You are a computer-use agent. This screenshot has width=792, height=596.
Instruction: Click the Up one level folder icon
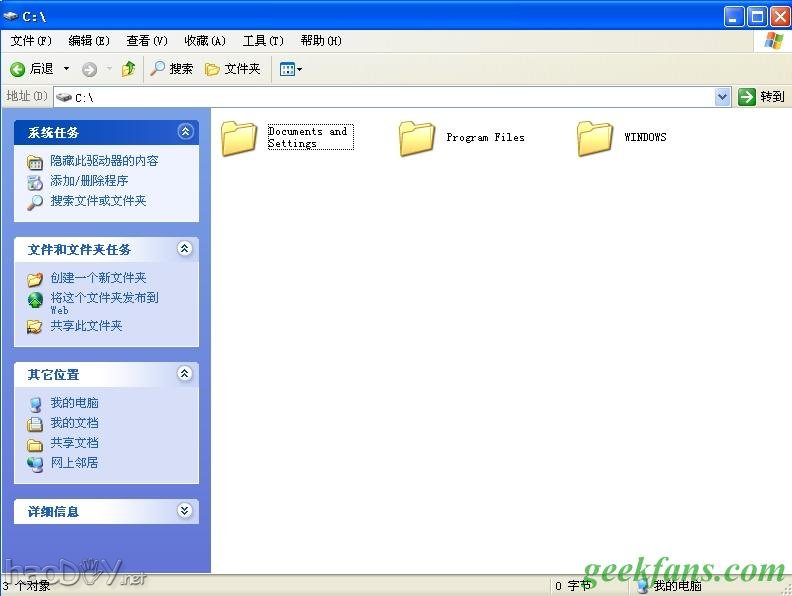coord(128,69)
